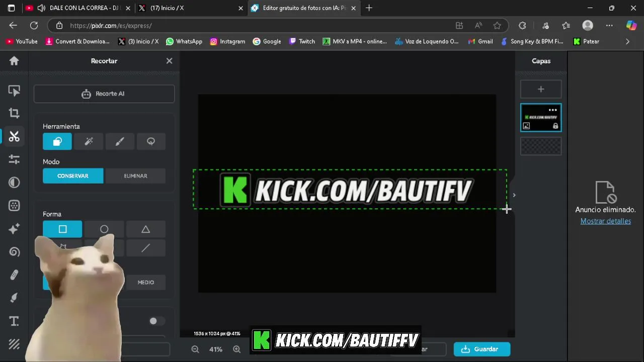Close the (17) Inicio / X tab
Screen dimensions: 644x362
pos(240,8)
